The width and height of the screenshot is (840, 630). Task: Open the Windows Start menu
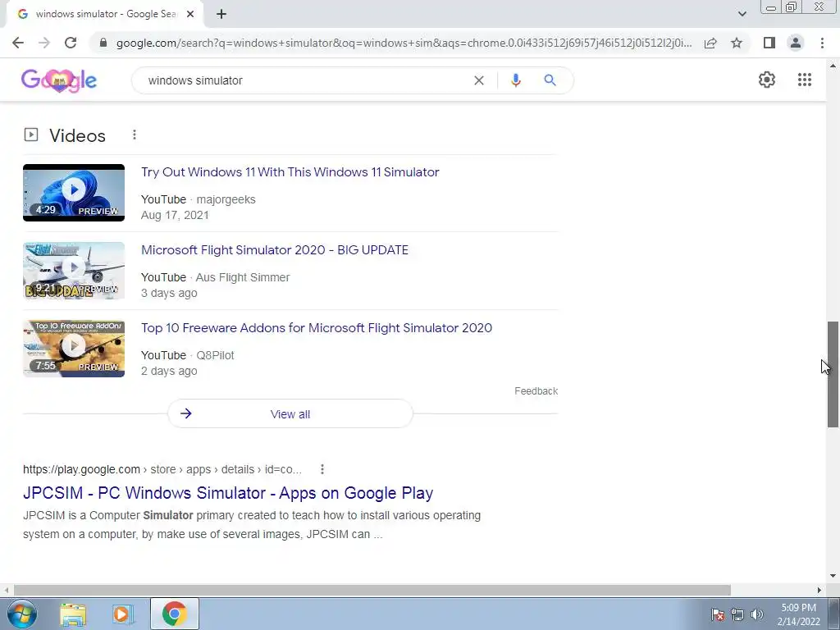pos(22,614)
